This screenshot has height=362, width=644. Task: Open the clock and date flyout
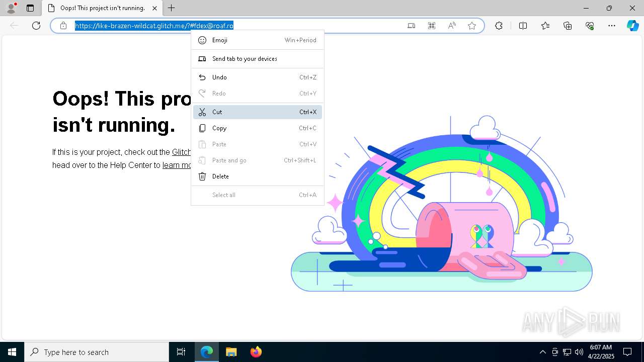point(601,352)
